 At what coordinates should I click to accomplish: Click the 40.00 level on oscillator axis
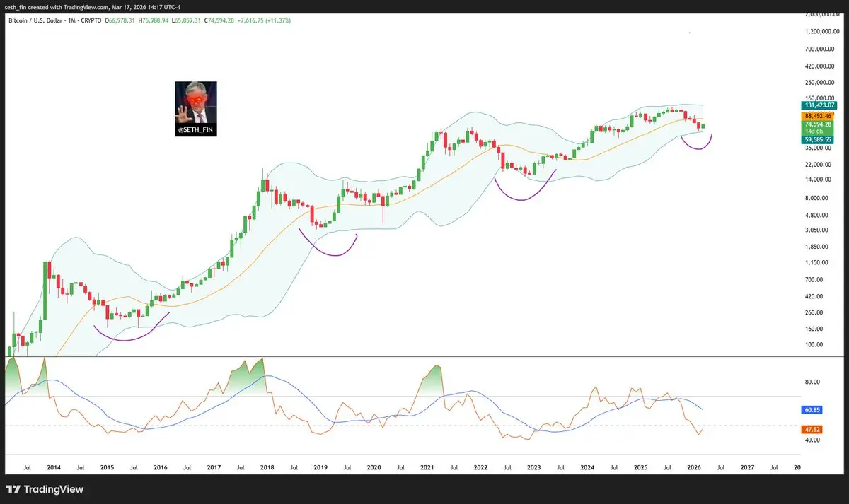(811, 440)
